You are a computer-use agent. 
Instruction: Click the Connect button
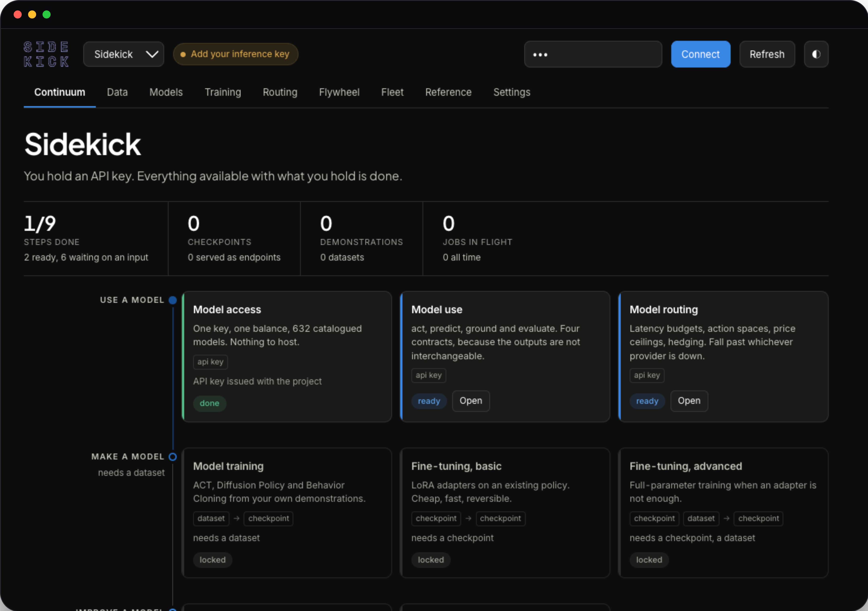pos(701,54)
